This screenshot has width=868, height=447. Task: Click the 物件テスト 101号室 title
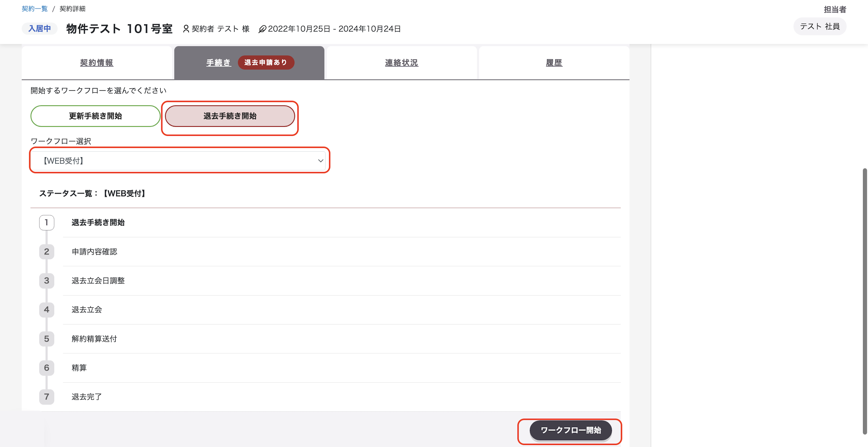(x=119, y=29)
